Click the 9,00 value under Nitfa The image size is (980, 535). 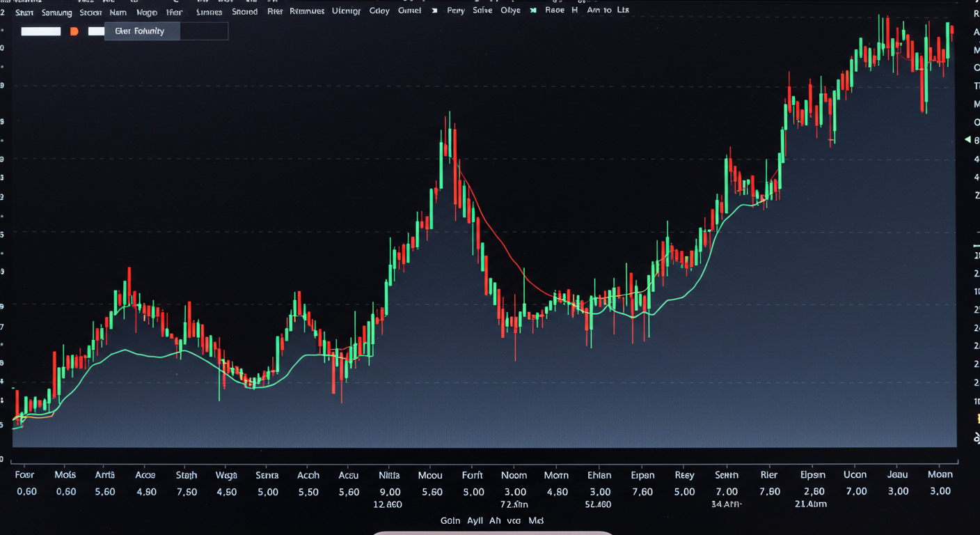point(389,492)
